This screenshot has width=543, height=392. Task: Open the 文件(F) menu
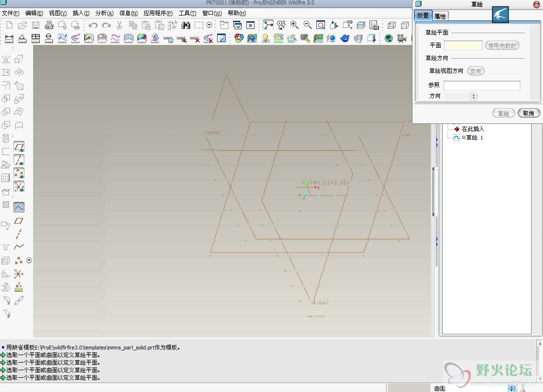(10, 13)
